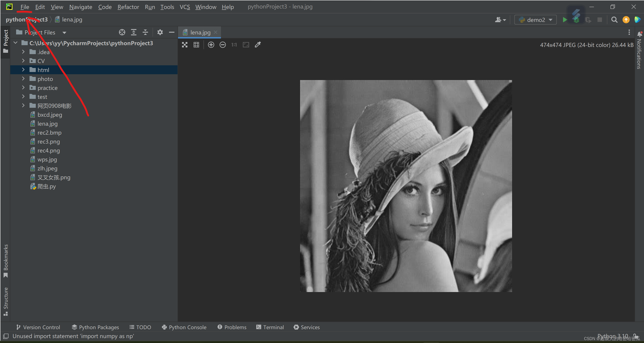Open the editor tab options menu
The image size is (644, 343).
629,32
